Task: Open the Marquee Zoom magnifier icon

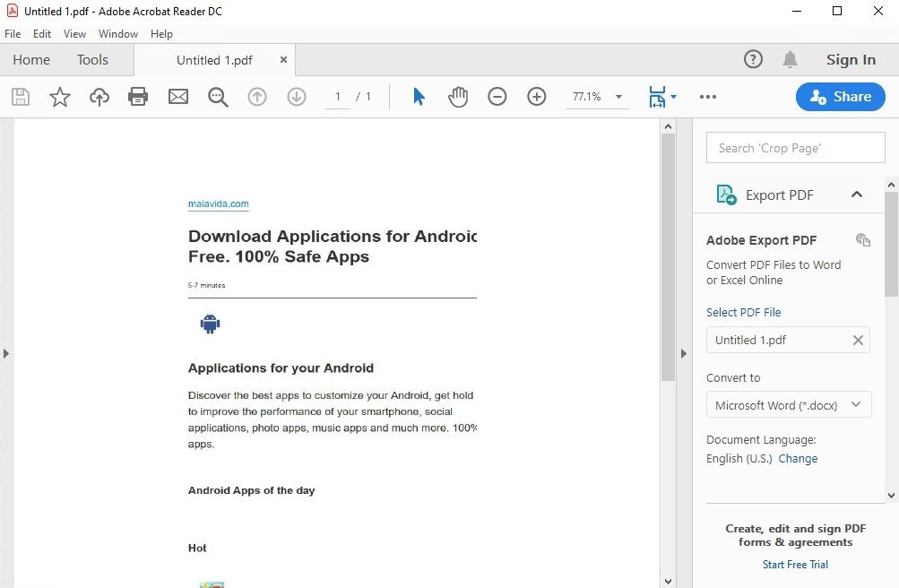Action: coord(217,96)
